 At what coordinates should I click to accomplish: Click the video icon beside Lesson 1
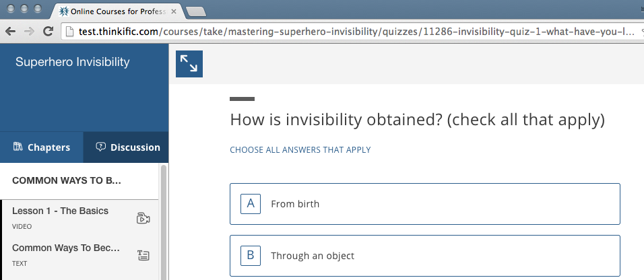tap(143, 219)
